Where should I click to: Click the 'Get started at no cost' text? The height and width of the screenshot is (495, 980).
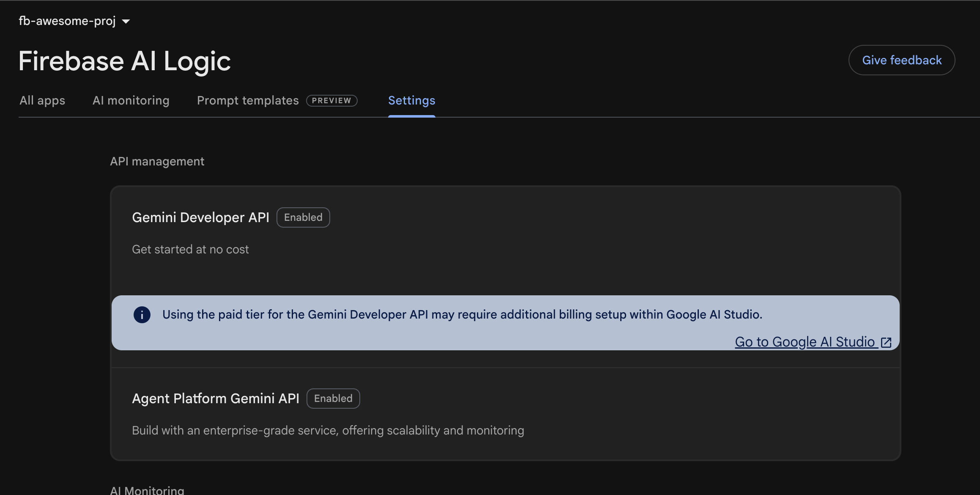coord(190,250)
